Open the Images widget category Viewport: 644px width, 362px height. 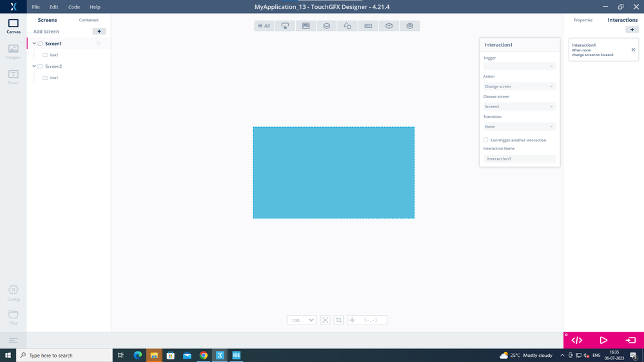click(306, 26)
